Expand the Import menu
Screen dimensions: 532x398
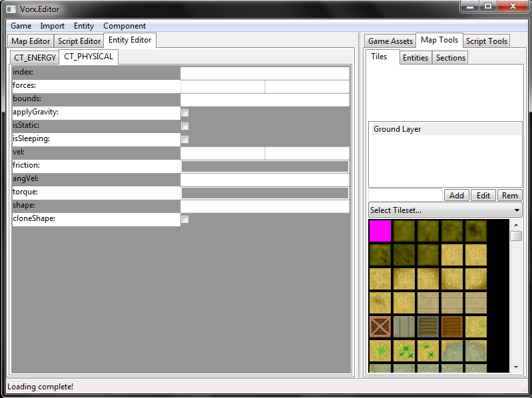53,26
